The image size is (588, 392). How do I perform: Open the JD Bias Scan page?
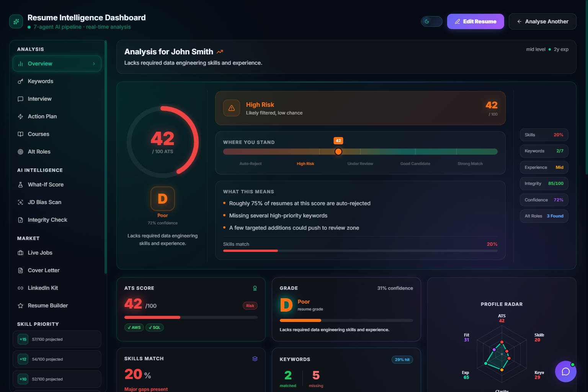57,202
